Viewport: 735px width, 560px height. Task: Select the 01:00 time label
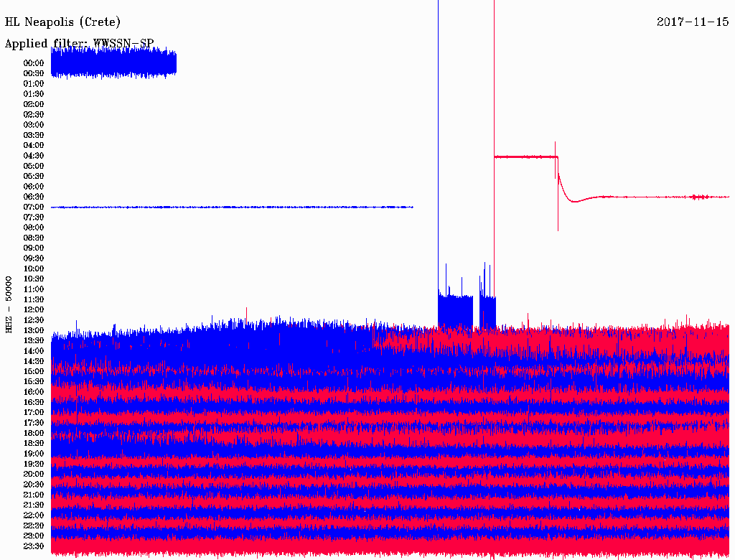(34, 83)
